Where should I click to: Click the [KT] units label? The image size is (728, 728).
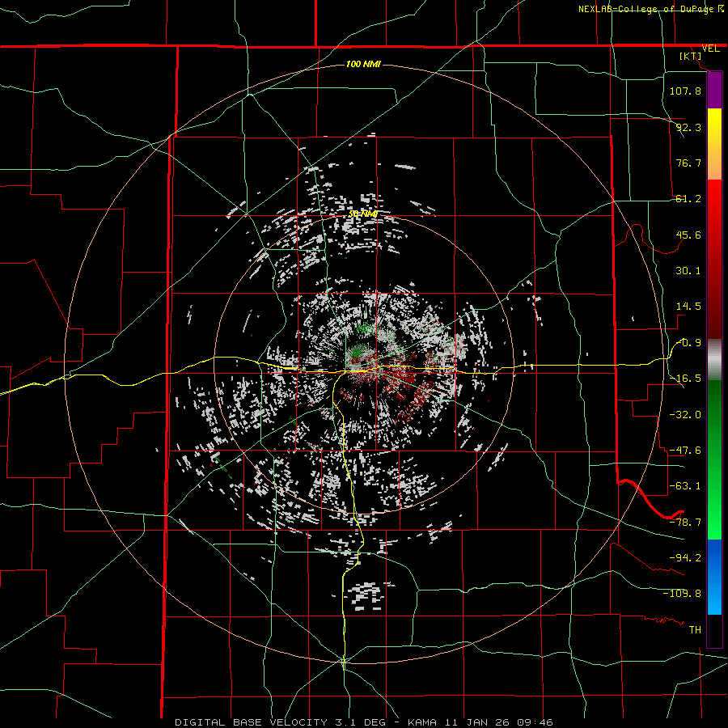(691, 56)
